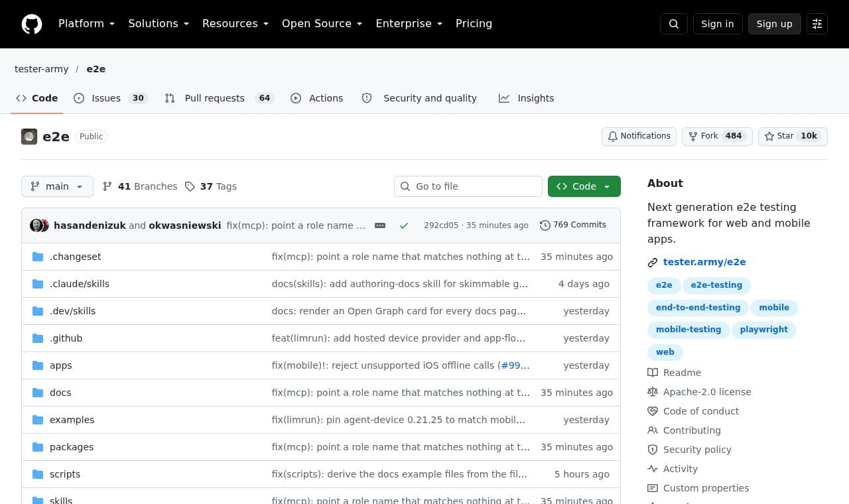Expand the Enterprise menu

point(409,24)
